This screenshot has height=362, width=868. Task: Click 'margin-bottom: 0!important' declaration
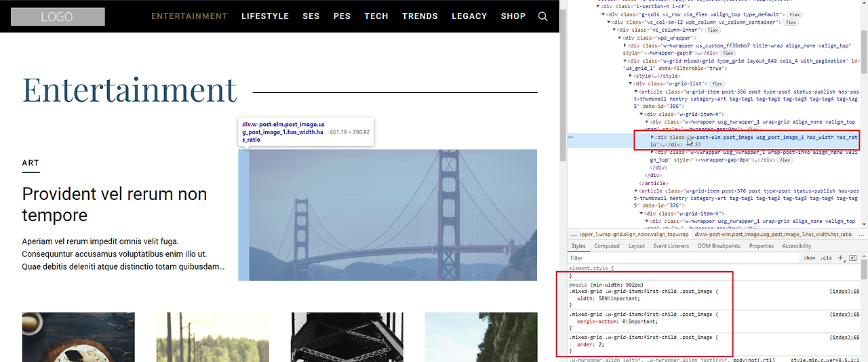click(x=616, y=321)
